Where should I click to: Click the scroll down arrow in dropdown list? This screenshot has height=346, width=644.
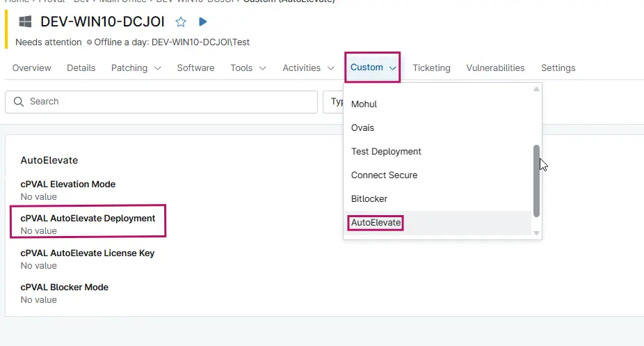point(536,233)
